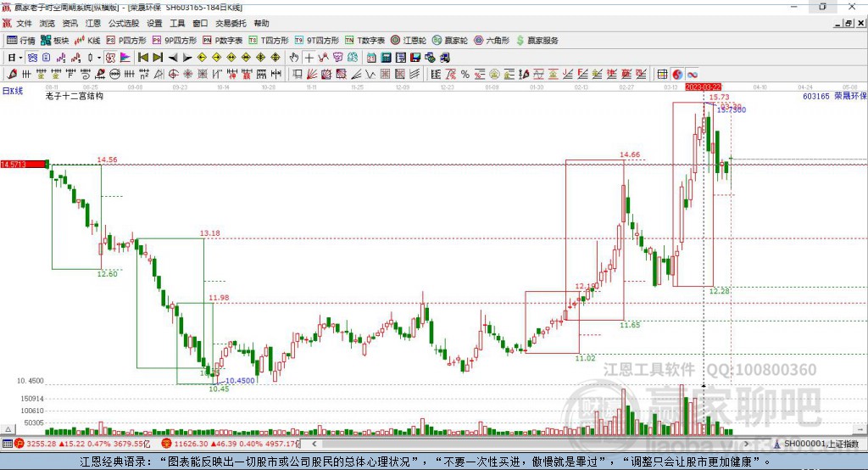Restore the inner chart window

point(849,23)
